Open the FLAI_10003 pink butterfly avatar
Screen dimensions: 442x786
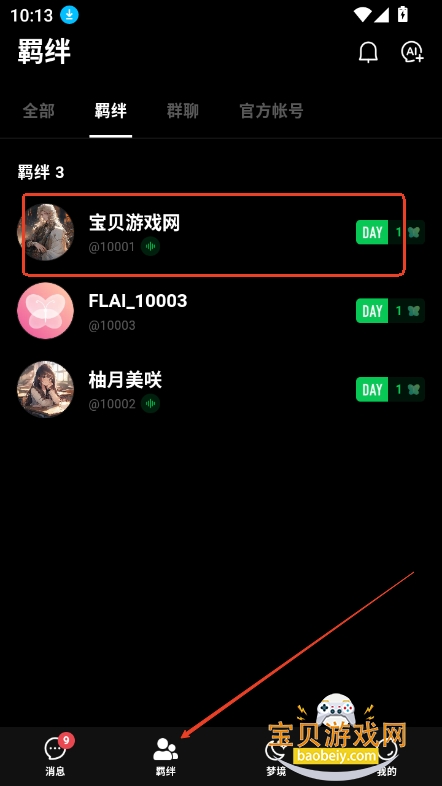(46, 311)
